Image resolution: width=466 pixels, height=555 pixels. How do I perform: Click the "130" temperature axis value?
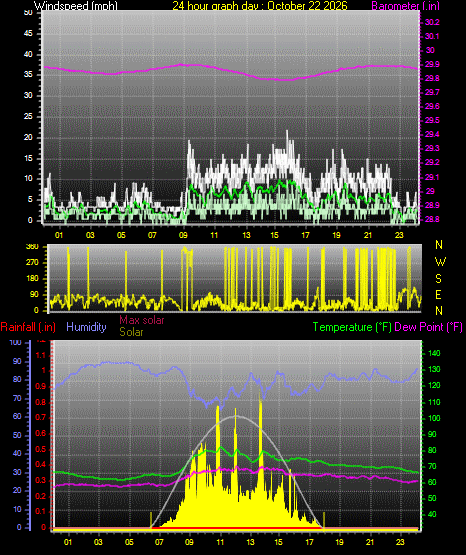tap(434, 370)
